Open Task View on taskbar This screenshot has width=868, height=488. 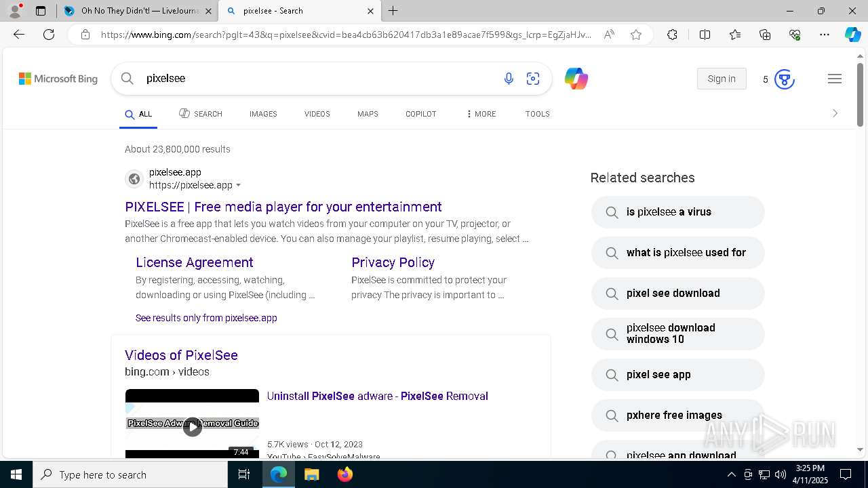tap(244, 474)
